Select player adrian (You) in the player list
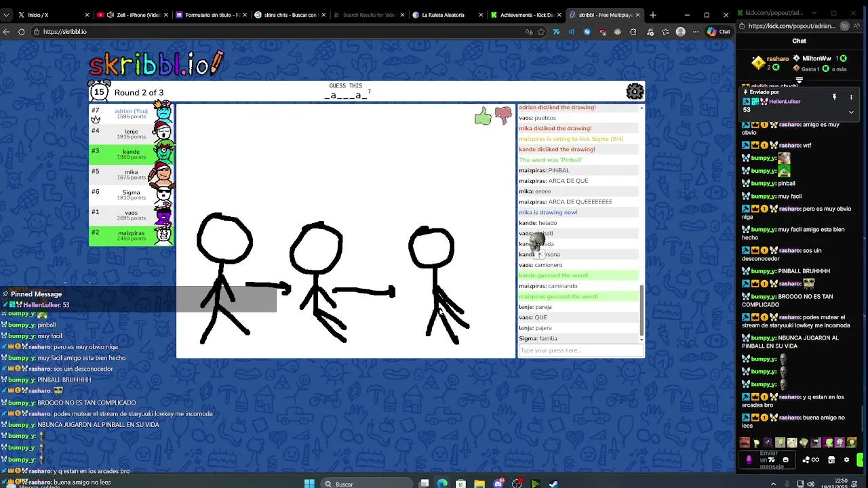This screenshot has height=488, width=868. click(131, 113)
